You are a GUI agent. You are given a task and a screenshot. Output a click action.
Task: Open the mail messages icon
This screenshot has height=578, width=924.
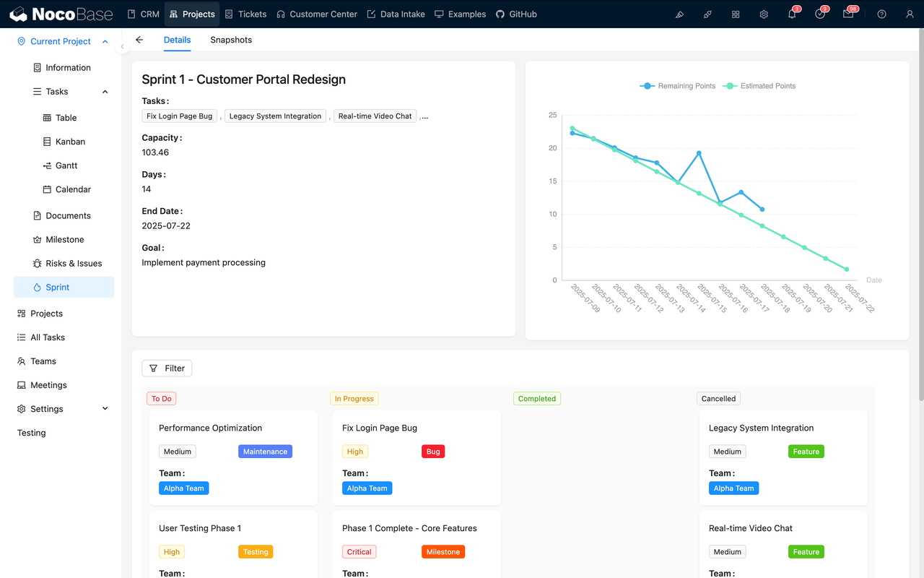pyautogui.click(x=848, y=14)
